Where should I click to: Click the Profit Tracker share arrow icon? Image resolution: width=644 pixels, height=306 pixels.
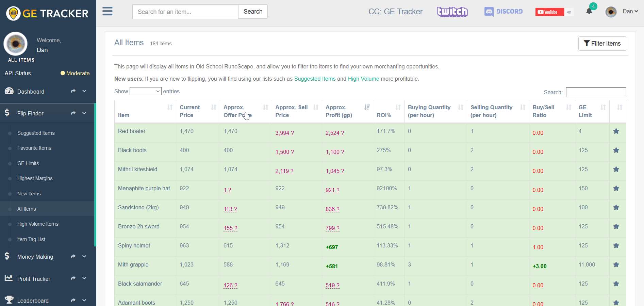click(x=73, y=278)
